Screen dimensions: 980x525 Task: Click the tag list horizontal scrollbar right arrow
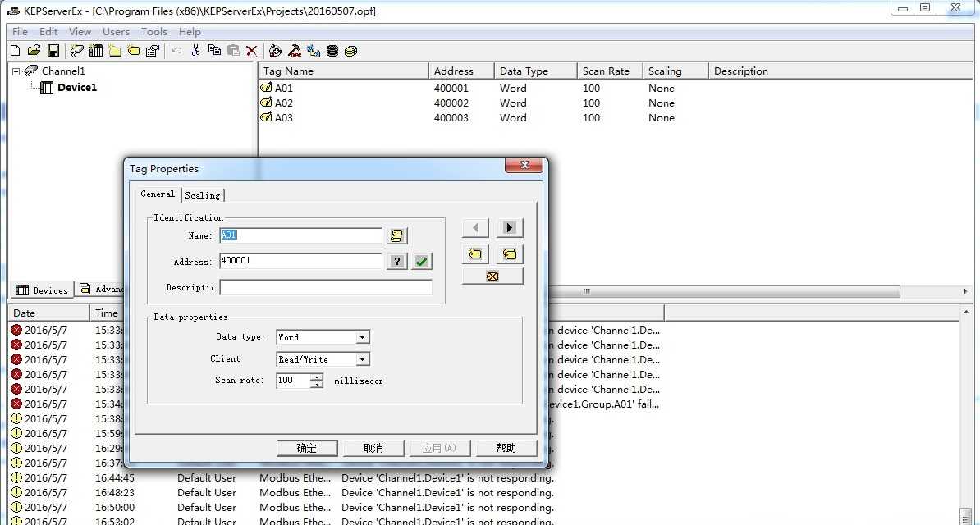click(x=966, y=291)
